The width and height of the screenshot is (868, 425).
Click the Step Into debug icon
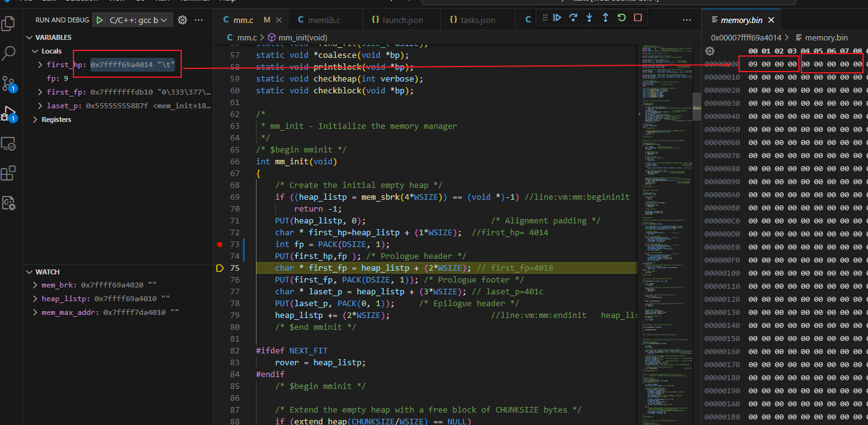click(589, 18)
